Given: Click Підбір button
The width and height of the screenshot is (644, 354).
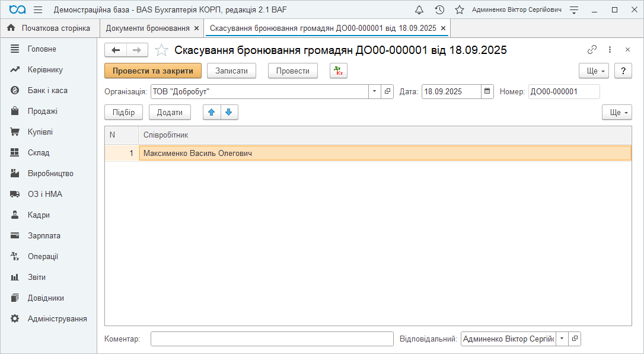Looking at the screenshot, I should (123, 113).
